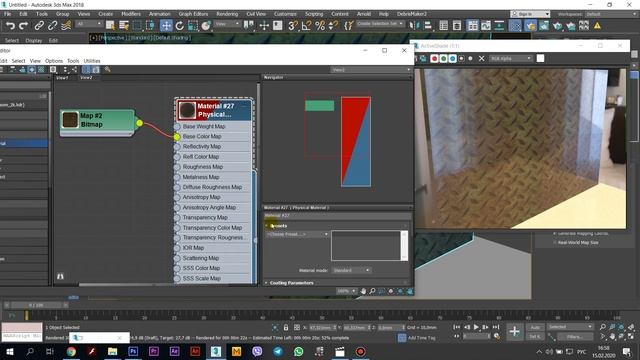Toggle the Angle Snap icon

click(x=306, y=26)
